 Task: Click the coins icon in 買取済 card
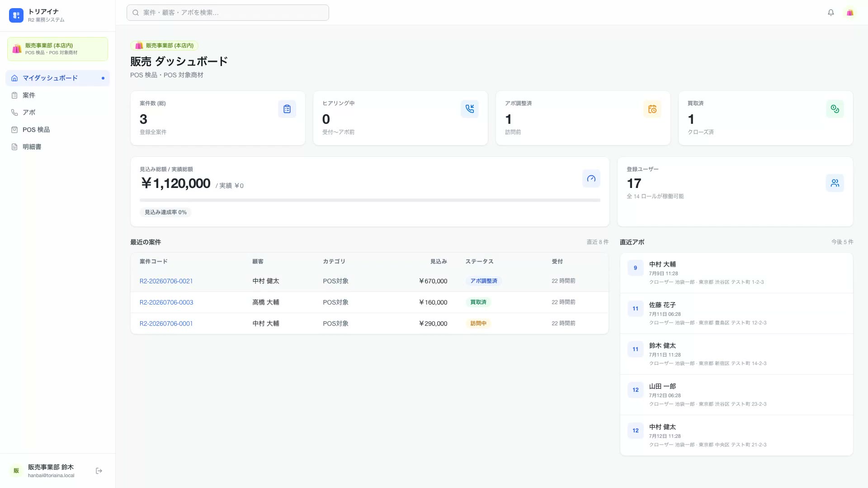click(835, 109)
